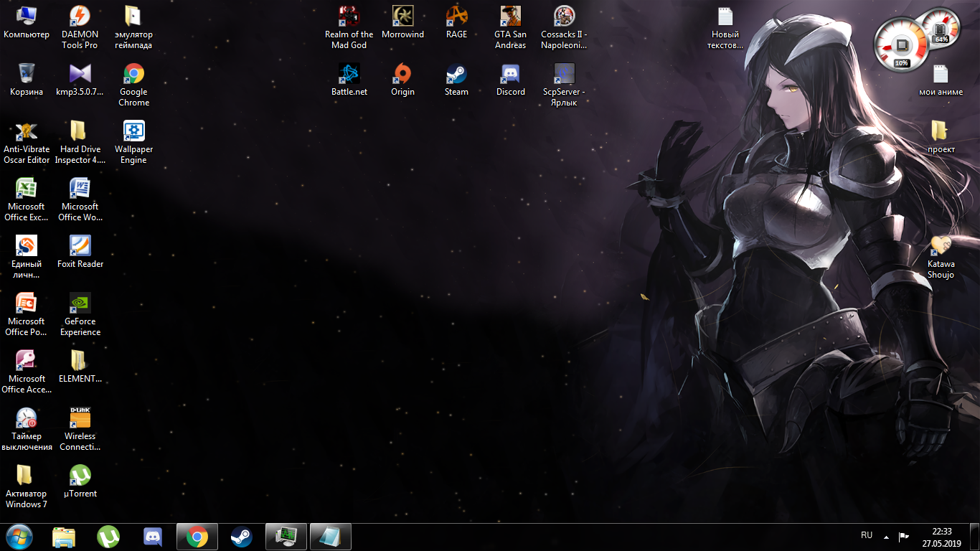Viewport: 980px width, 551px height.
Task: Launch Foxit Reader from the desktop
Action: click(x=80, y=252)
